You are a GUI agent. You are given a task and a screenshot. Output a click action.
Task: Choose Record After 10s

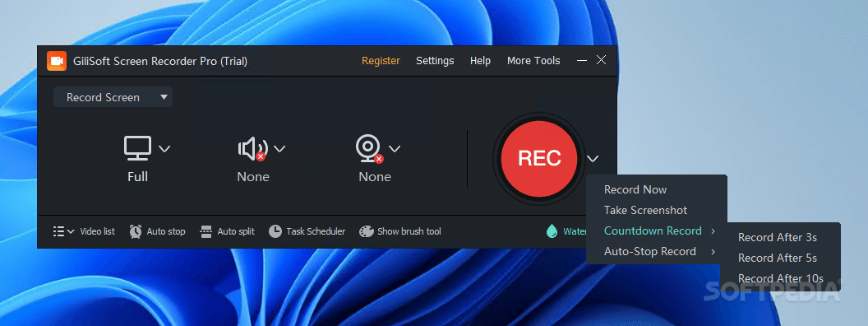click(x=781, y=278)
